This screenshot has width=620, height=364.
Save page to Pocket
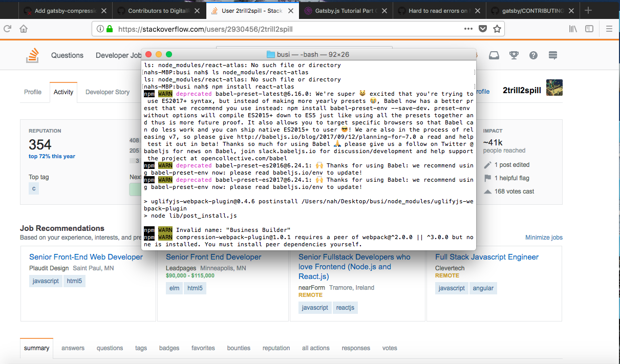pyautogui.click(x=483, y=29)
